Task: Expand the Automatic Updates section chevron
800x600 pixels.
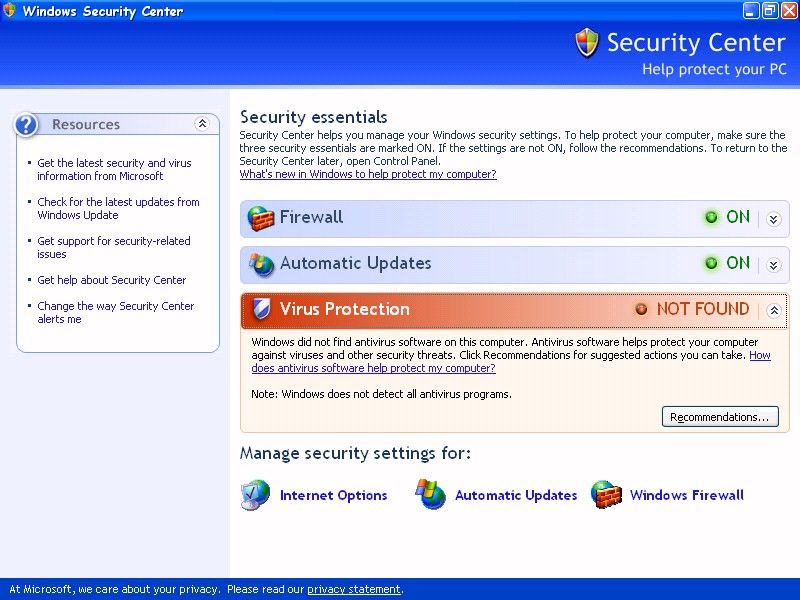Action: pos(773,265)
